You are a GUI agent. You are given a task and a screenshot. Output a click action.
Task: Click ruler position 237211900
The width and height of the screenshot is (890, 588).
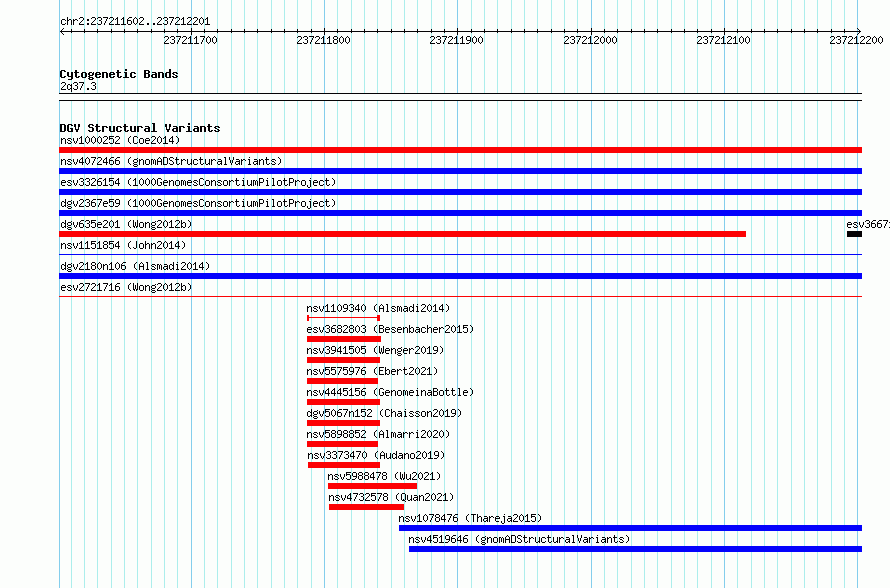(x=456, y=40)
